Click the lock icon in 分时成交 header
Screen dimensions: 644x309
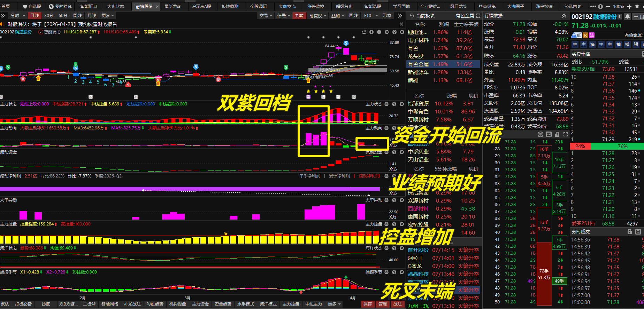click(630, 232)
